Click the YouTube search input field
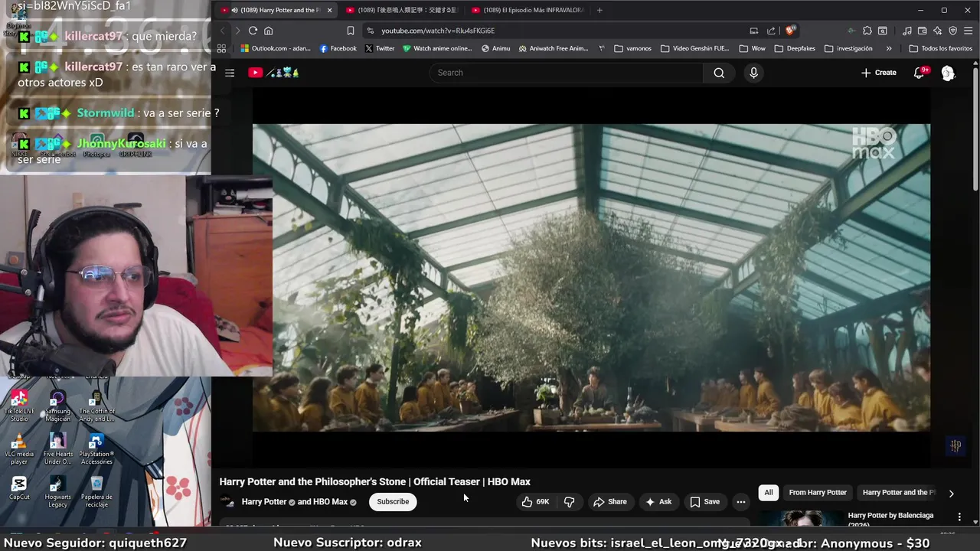 [567, 73]
